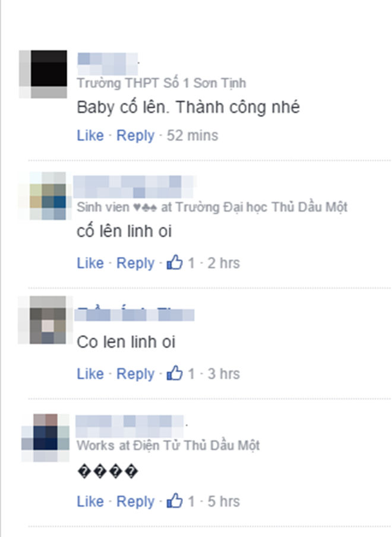Reply to the comment posted 5 hrs ago
This screenshot has height=537, width=392.
click(135, 502)
